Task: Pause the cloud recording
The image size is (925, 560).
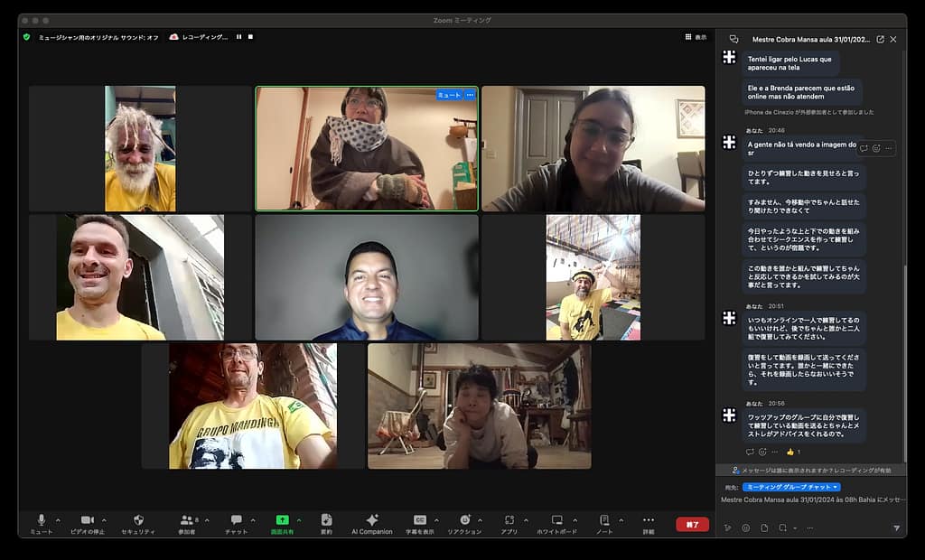Action: pos(238,37)
